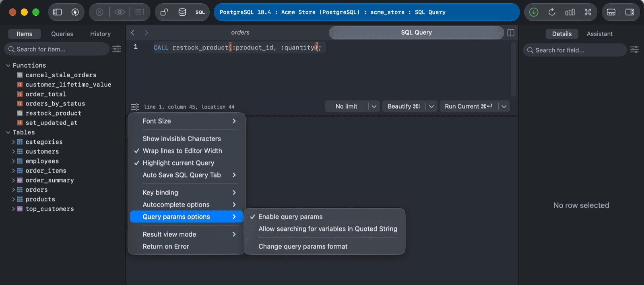Viewport: 644px width, 285px height.
Task: Navigate back with the left arrow
Action: (133, 33)
